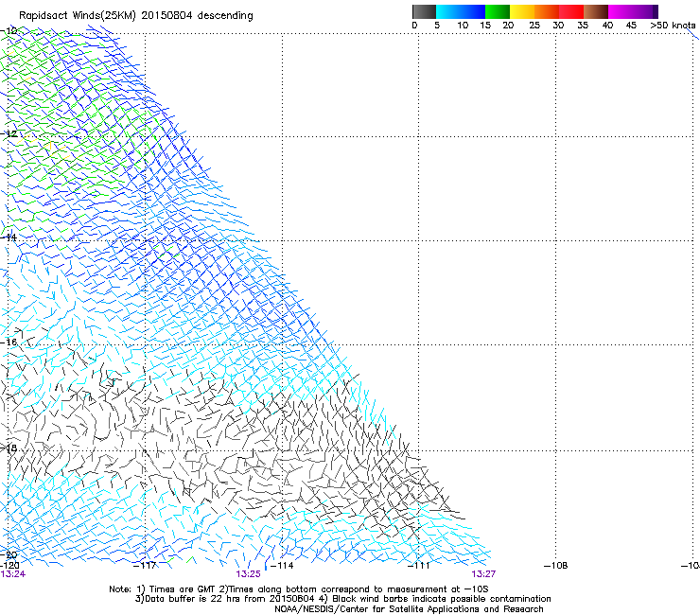The height and width of the screenshot is (615, 700).
Task: Click the "-12" latitude axis label
Action: 9,133
